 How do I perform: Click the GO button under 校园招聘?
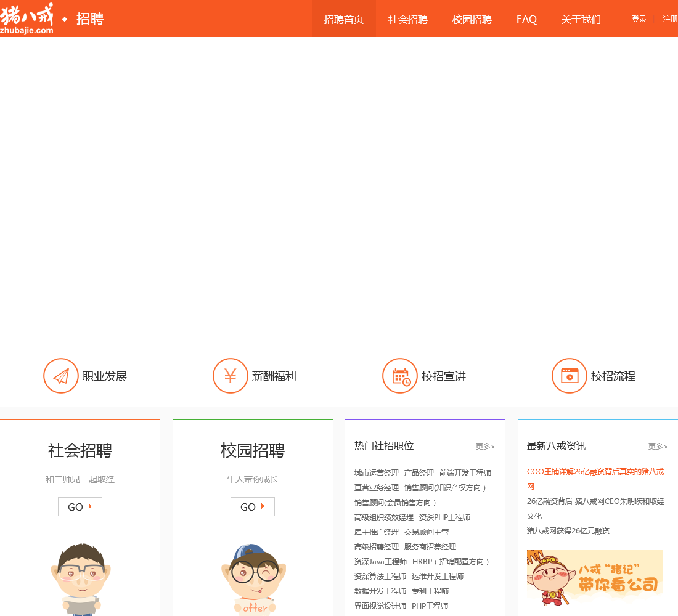pos(253,506)
